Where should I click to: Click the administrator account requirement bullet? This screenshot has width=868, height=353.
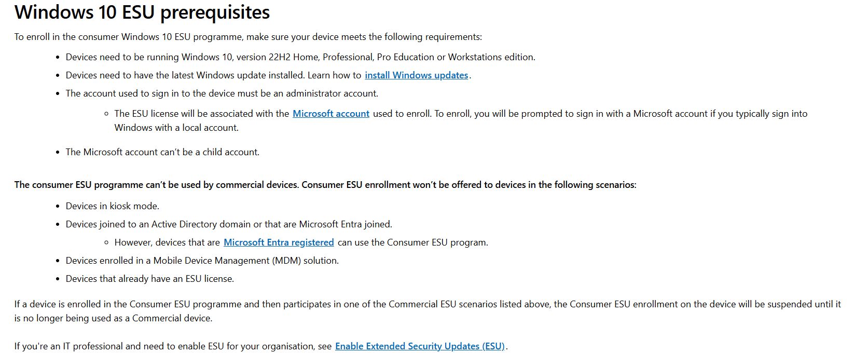coord(222,93)
